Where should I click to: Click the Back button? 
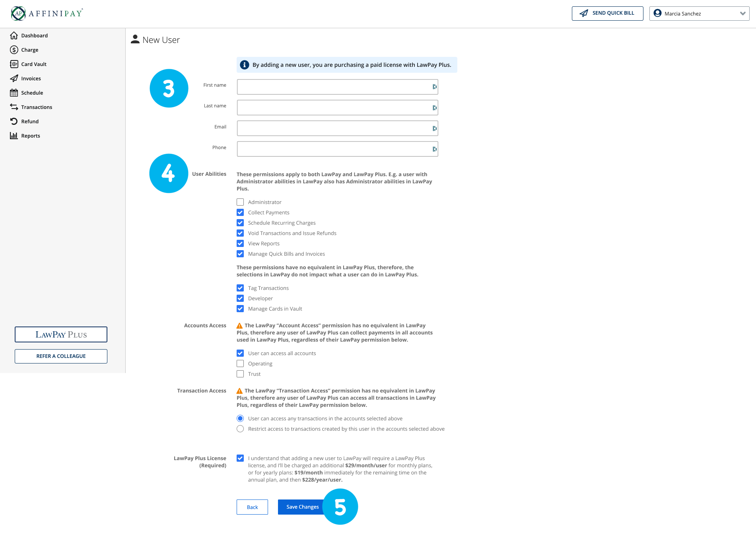coord(252,507)
